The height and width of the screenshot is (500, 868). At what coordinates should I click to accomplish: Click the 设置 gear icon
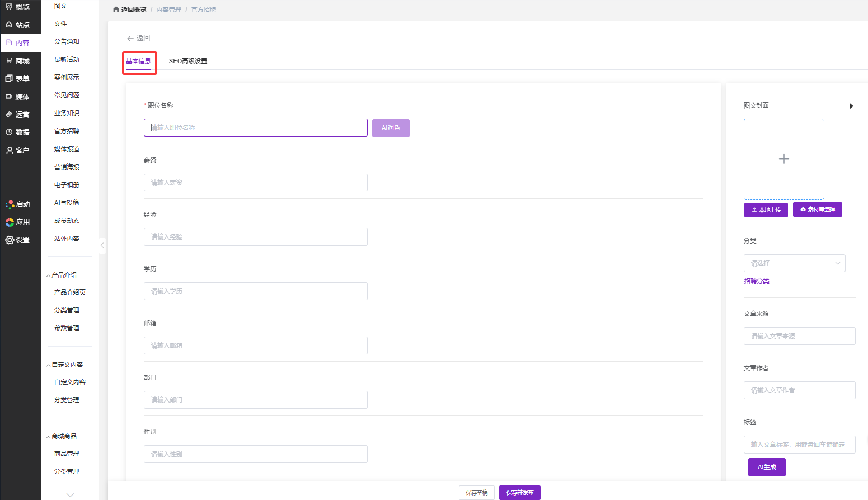click(x=10, y=240)
